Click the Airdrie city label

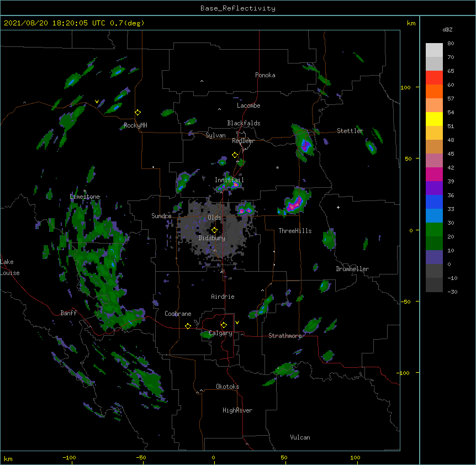pos(223,297)
